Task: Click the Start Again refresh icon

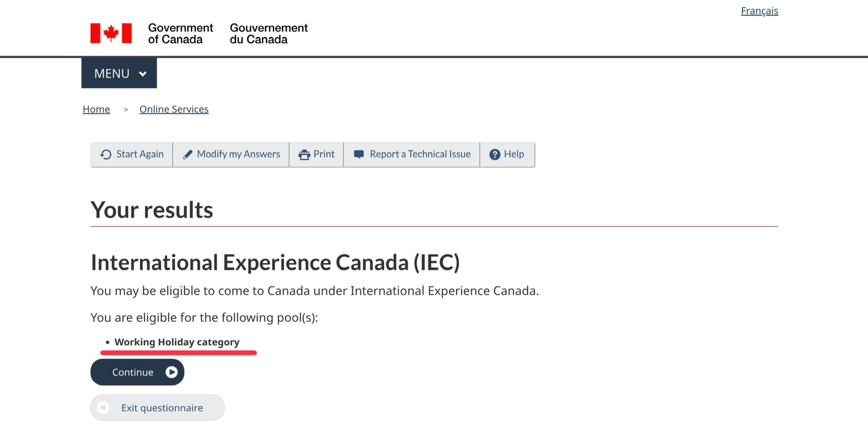Action: (x=106, y=155)
